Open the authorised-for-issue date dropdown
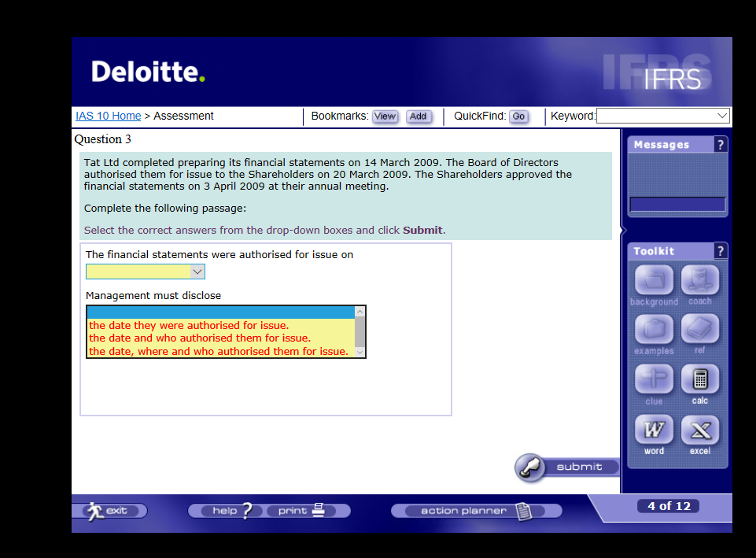The width and height of the screenshot is (756, 558). (x=197, y=271)
